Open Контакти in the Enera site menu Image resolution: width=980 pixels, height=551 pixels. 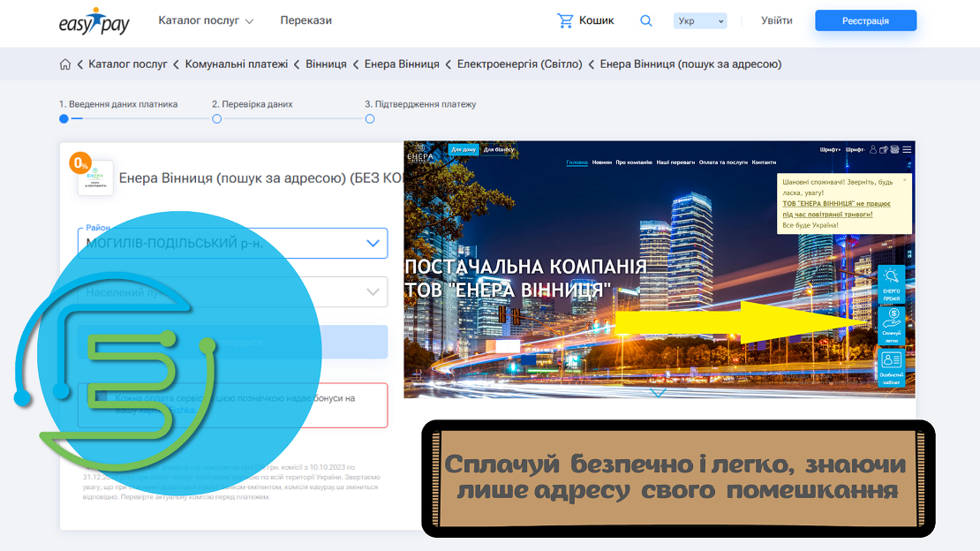tap(764, 162)
